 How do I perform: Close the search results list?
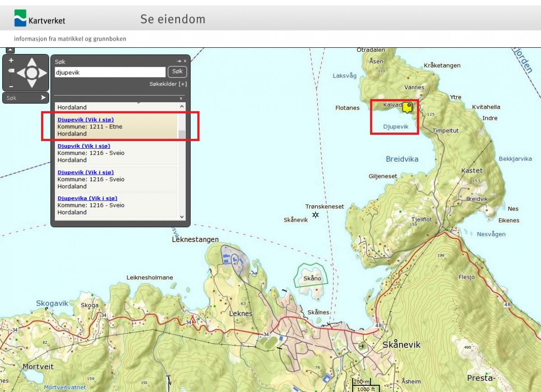pyautogui.click(x=181, y=98)
